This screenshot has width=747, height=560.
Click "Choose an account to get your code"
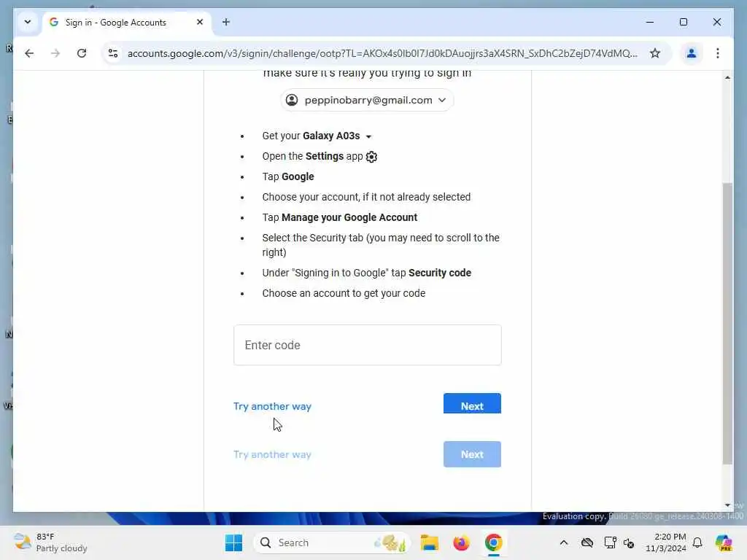[x=344, y=293]
